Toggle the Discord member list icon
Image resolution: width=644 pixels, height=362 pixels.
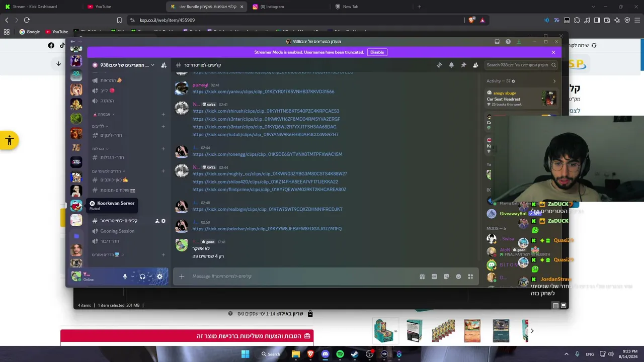click(475, 65)
